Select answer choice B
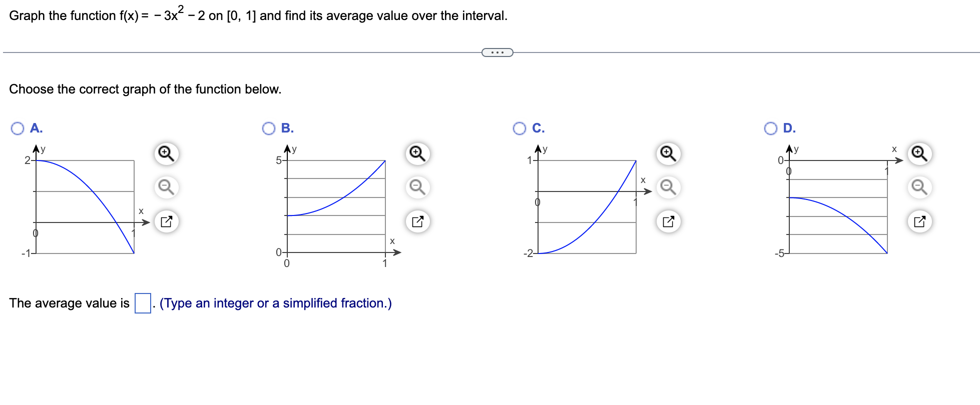The width and height of the screenshot is (980, 405). tap(269, 128)
